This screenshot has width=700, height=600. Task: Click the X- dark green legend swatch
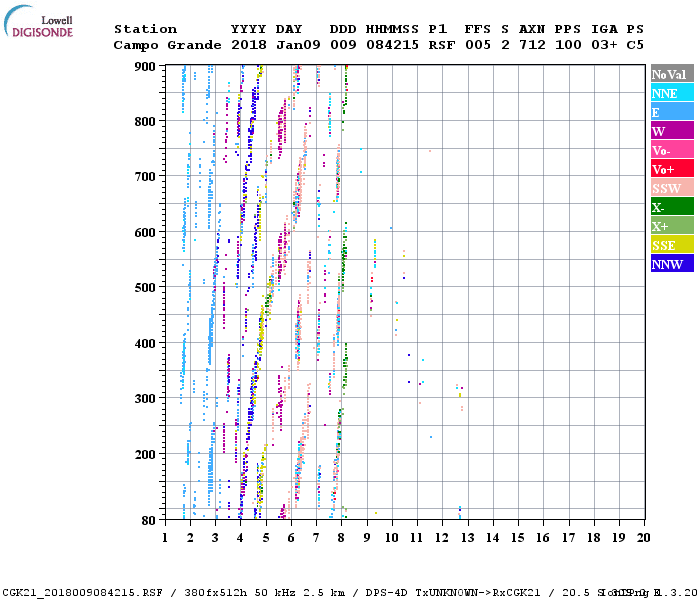click(x=672, y=206)
